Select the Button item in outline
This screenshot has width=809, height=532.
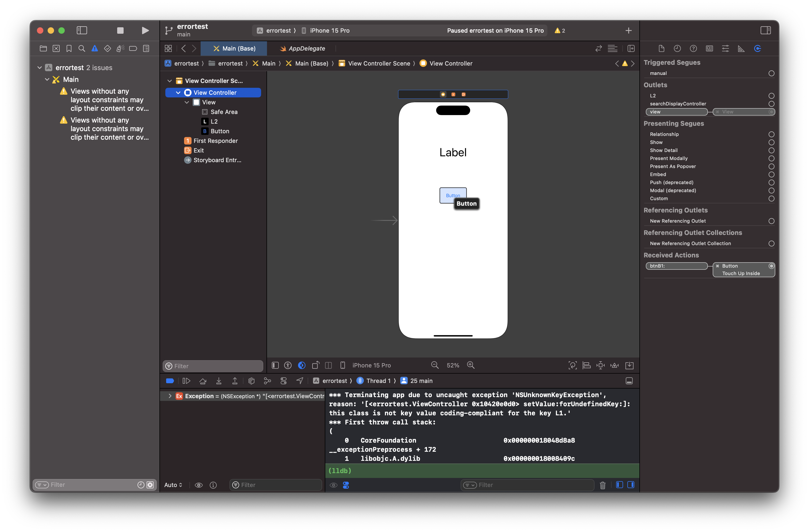[220, 131]
